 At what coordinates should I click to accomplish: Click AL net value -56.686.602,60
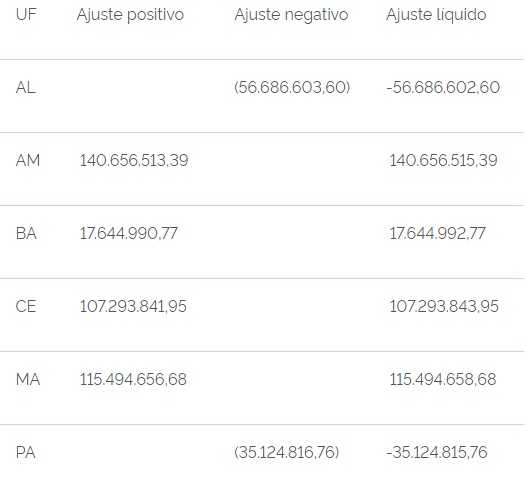[443, 88]
